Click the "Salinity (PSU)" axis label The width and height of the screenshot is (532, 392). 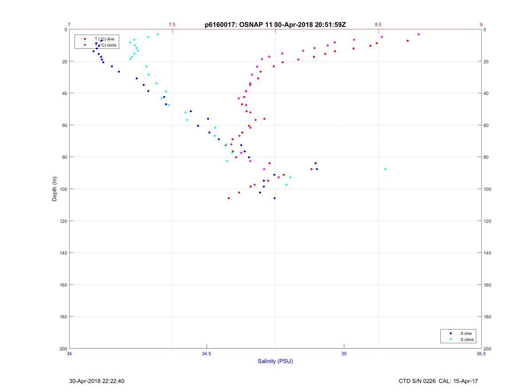tap(275, 361)
